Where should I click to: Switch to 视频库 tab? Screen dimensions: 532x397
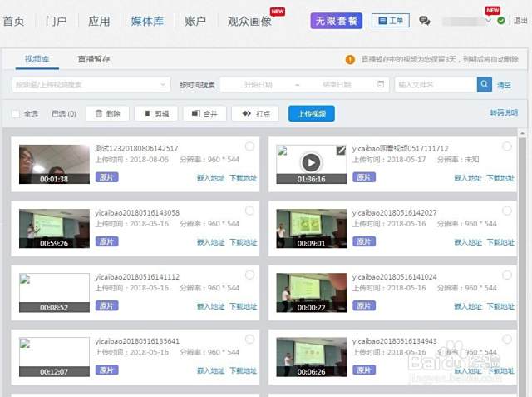coord(37,59)
